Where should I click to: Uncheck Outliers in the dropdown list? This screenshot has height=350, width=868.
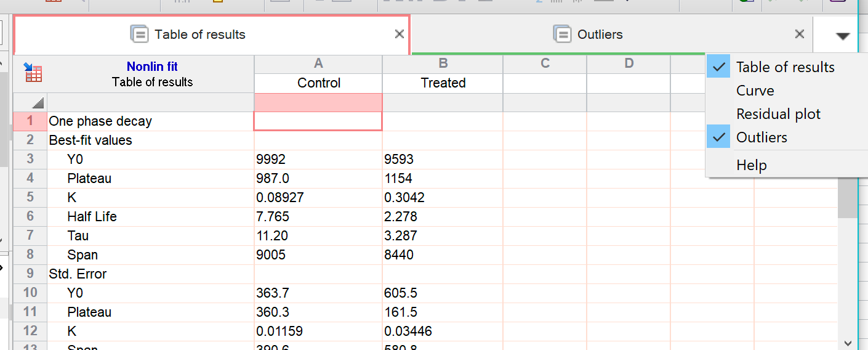tap(762, 137)
